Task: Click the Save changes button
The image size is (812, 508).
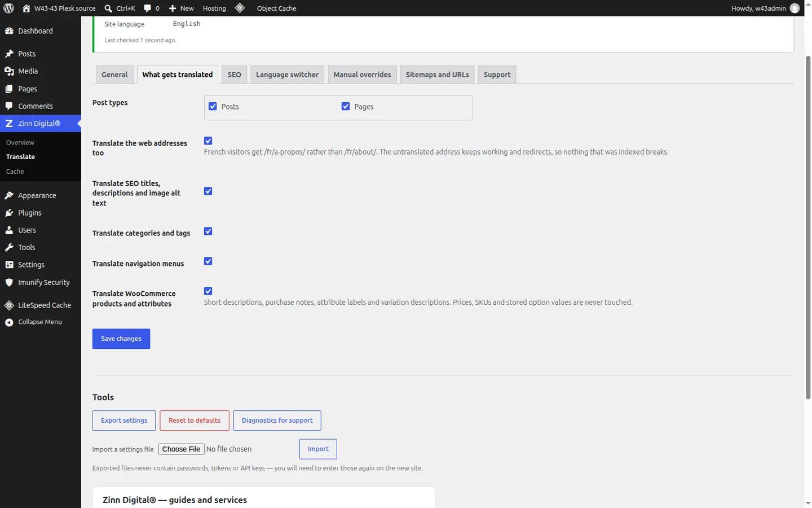Action: [121, 339]
